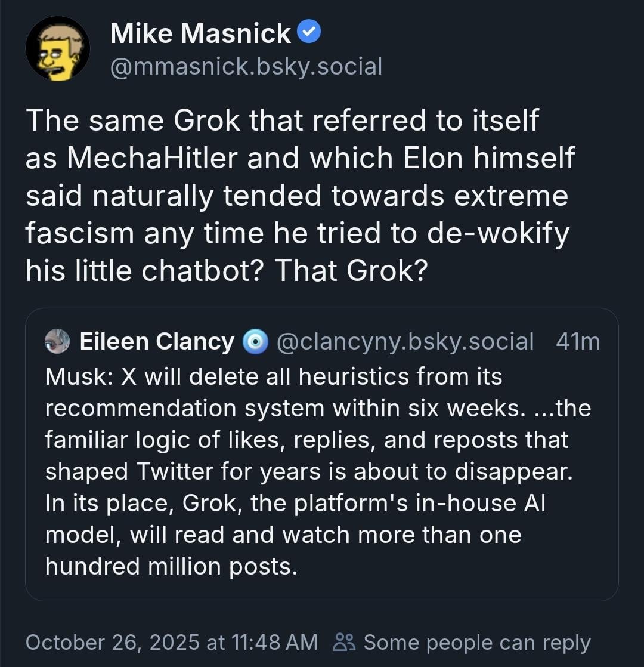Click the October 26, 2025 post date
The height and width of the screenshot is (667, 644).
(112, 642)
